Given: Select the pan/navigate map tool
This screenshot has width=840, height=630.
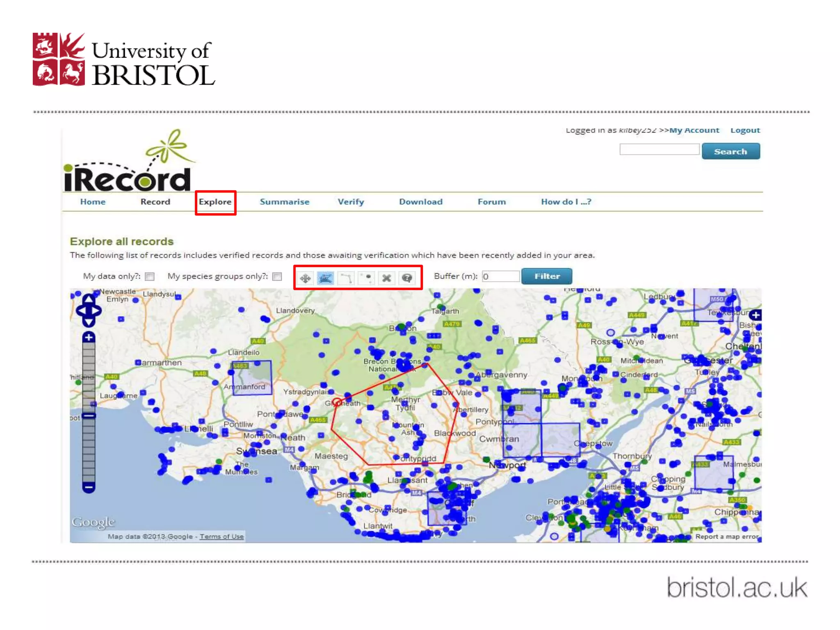Looking at the screenshot, I should click(x=305, y=278).
